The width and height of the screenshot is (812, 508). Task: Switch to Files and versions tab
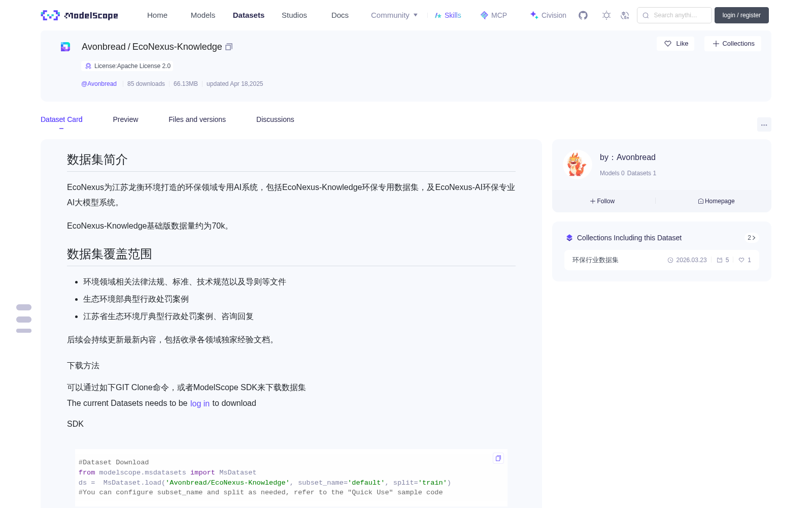click(x=197, y=119)
